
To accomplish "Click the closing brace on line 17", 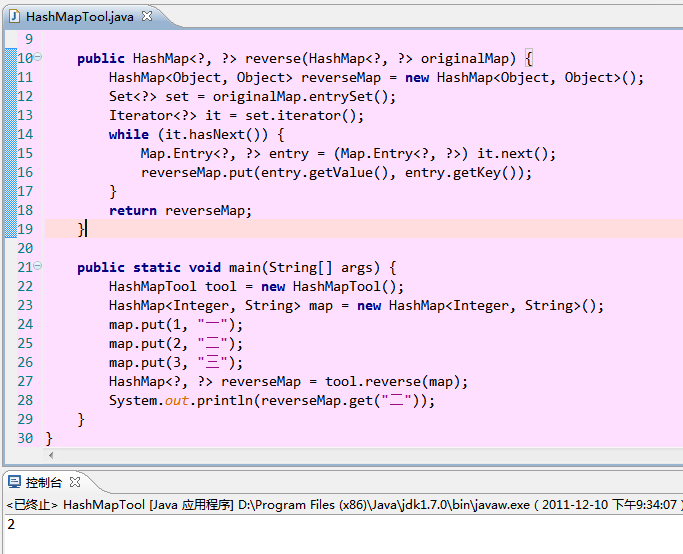I will pos(113,192).
